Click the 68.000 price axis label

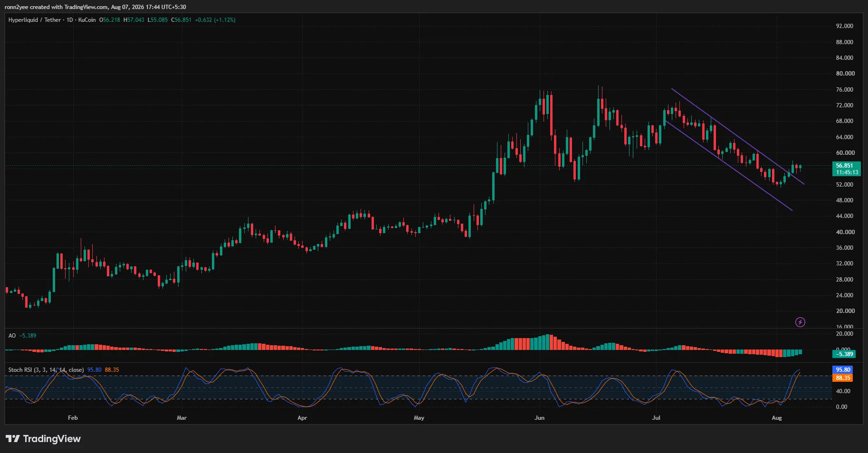click(845, 121)
